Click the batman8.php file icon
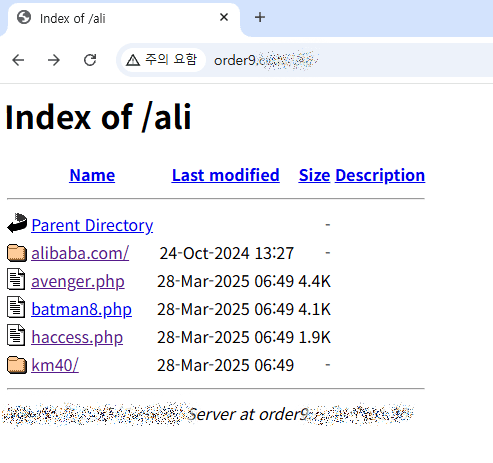The image size is (493, 463). pos(16,307)
